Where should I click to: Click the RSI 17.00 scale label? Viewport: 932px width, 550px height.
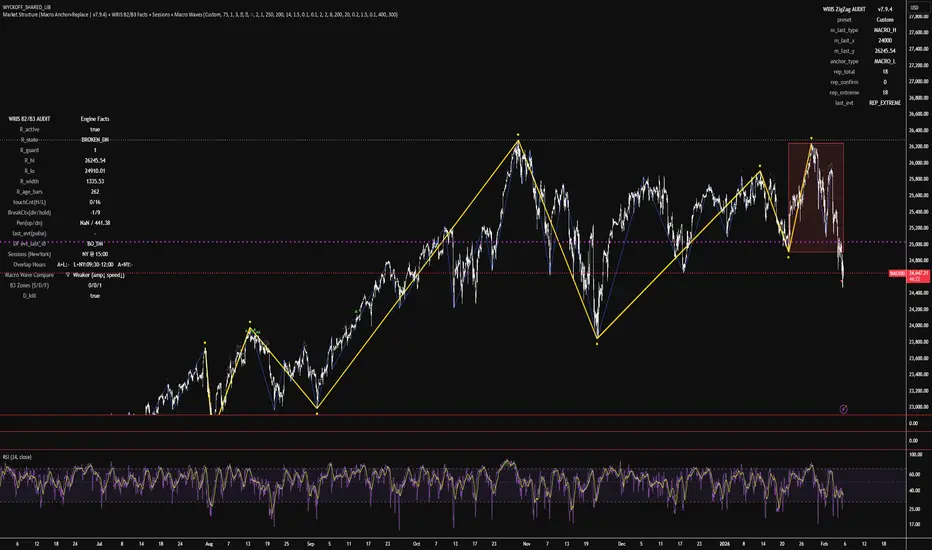point(915,524)
